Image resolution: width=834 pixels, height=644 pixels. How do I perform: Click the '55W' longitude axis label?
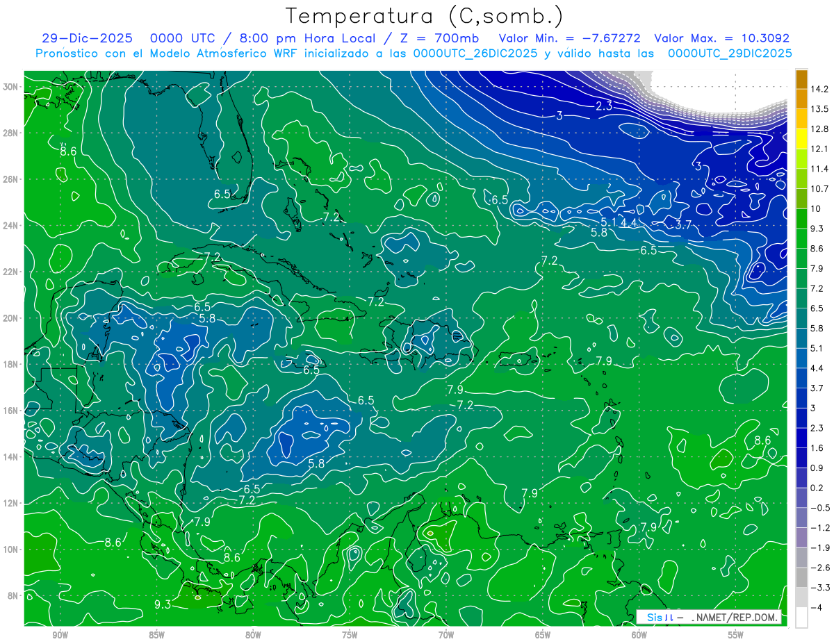click(x=736, y=634)
